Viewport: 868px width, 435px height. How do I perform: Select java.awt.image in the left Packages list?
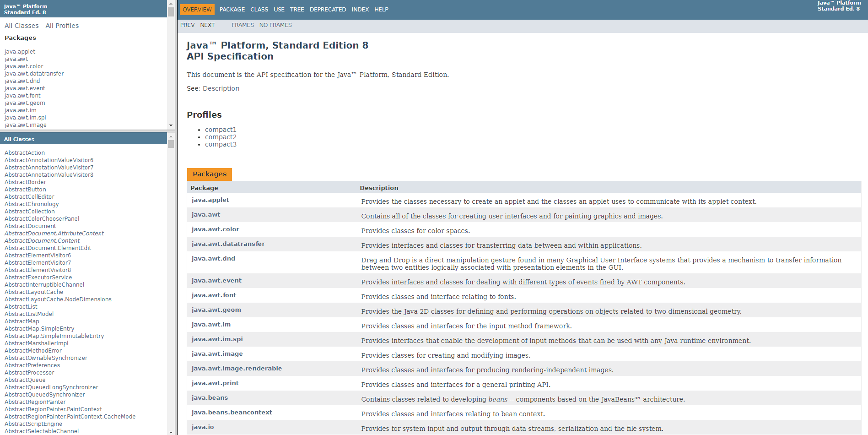pyautogui.click(x=26, y=125)
